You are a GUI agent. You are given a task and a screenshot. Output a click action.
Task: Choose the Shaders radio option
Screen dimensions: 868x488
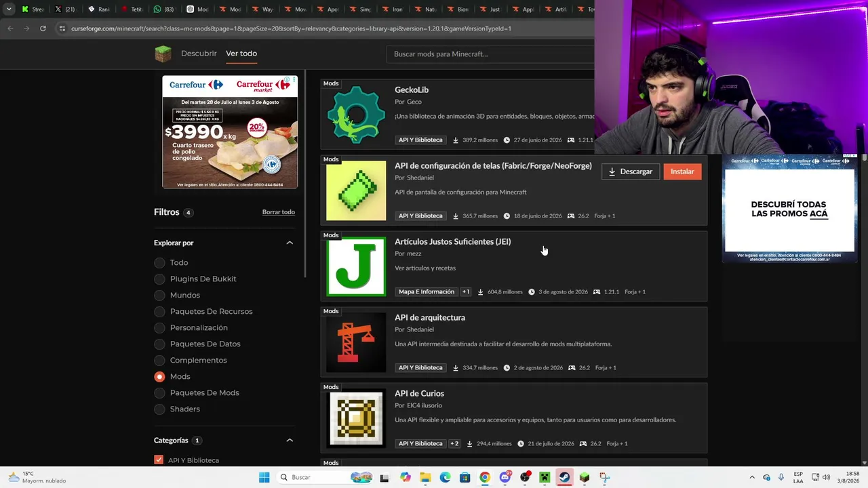click(159, 409)
